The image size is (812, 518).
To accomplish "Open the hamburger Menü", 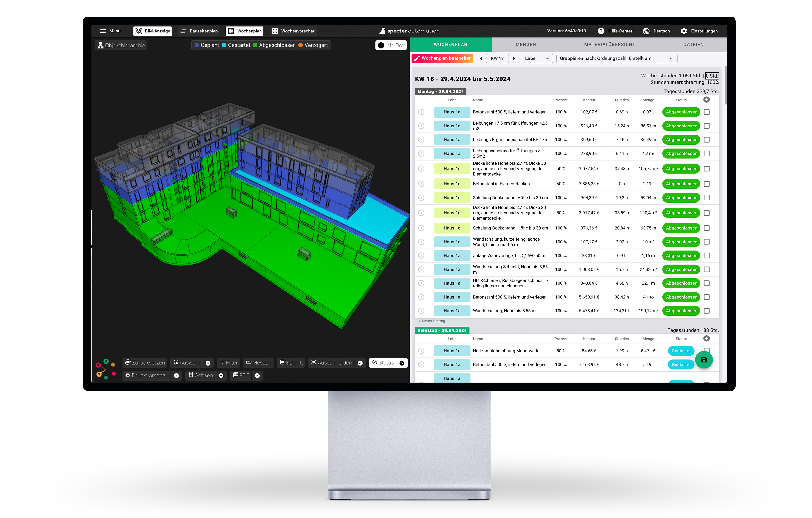I will tap(110, 31).
